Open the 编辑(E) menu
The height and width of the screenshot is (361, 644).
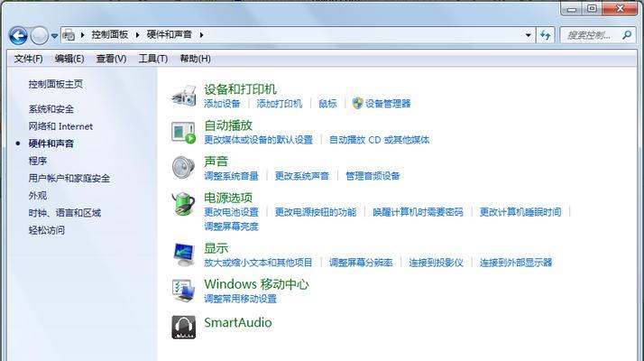69,59
